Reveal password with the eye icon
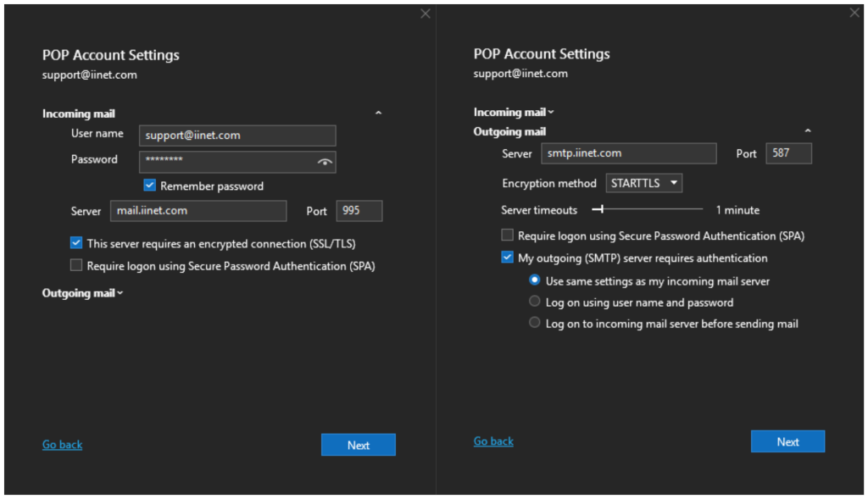 click(x=324, y=162)
